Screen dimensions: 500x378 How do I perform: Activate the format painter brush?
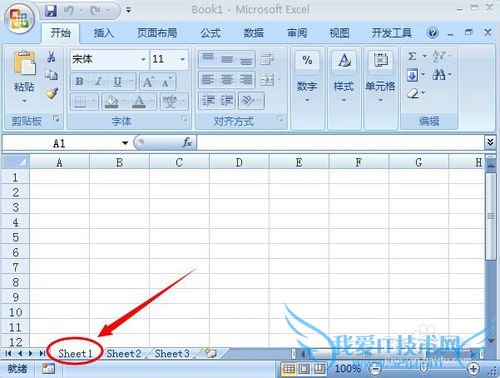point(52,93)
